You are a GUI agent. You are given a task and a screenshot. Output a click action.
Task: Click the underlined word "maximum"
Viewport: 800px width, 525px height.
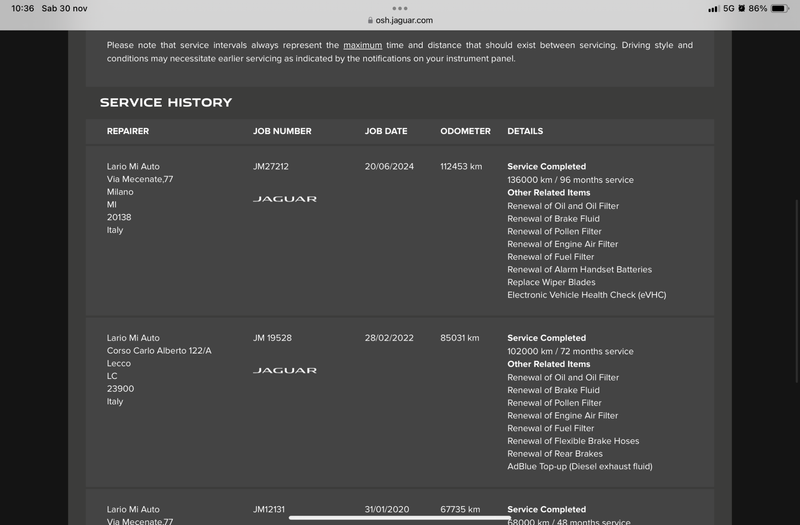point(362,45)
